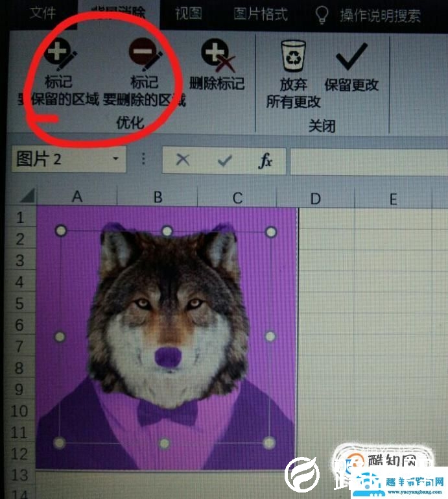Screen dimensions: 448x499
Task: Click right-middle selection handle on picture
Action: coord(270,336)
